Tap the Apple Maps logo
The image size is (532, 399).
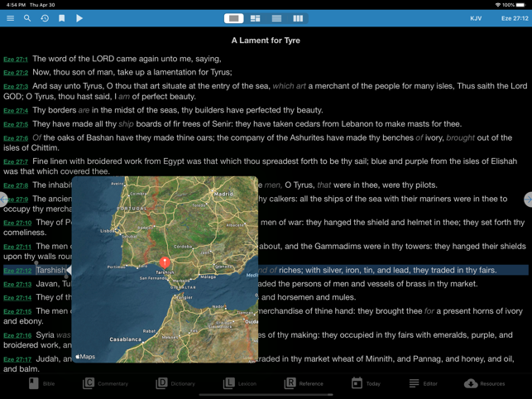[x=85, y=357]
